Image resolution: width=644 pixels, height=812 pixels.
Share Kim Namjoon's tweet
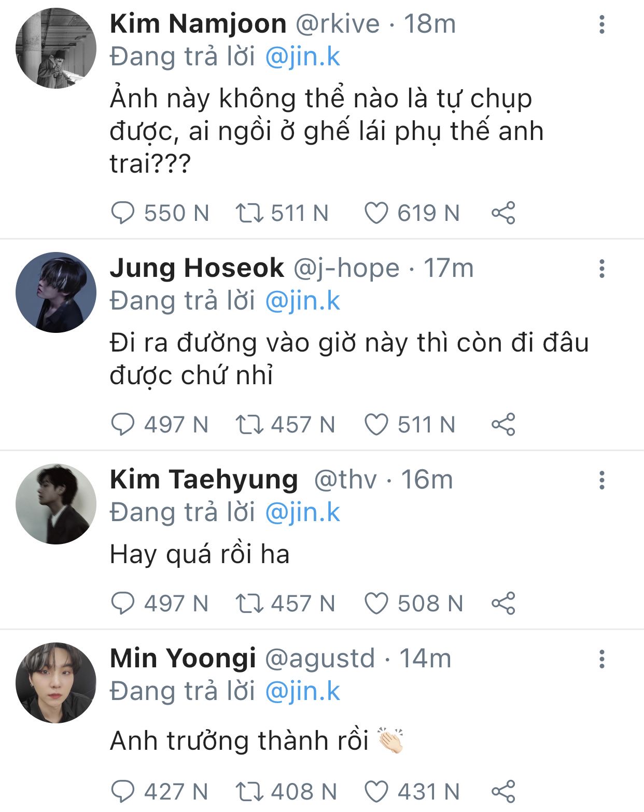(503, 213)
